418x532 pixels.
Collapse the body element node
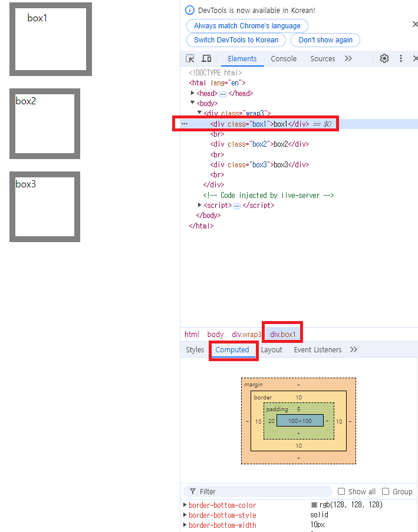click(x=193, y=103)
